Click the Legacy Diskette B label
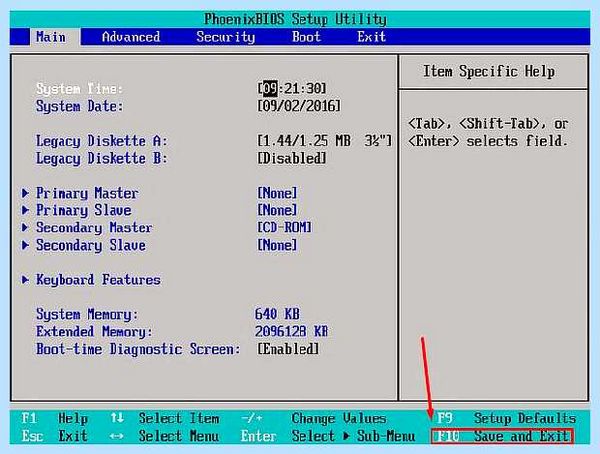 click(x=101, y=158)
